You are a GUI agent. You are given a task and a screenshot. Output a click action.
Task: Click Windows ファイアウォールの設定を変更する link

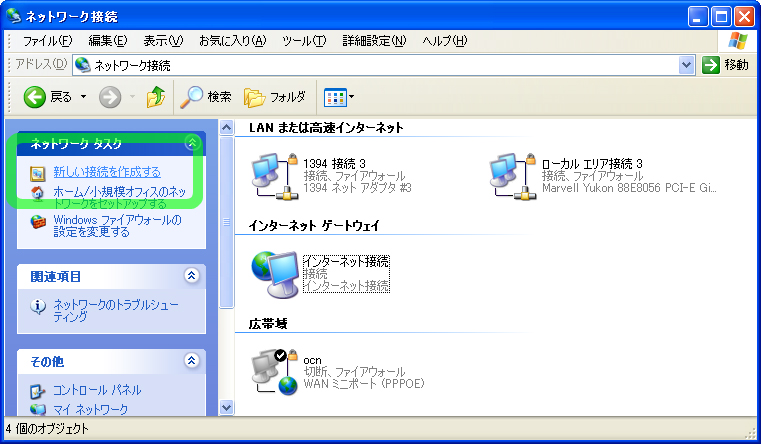click(117, 226)
